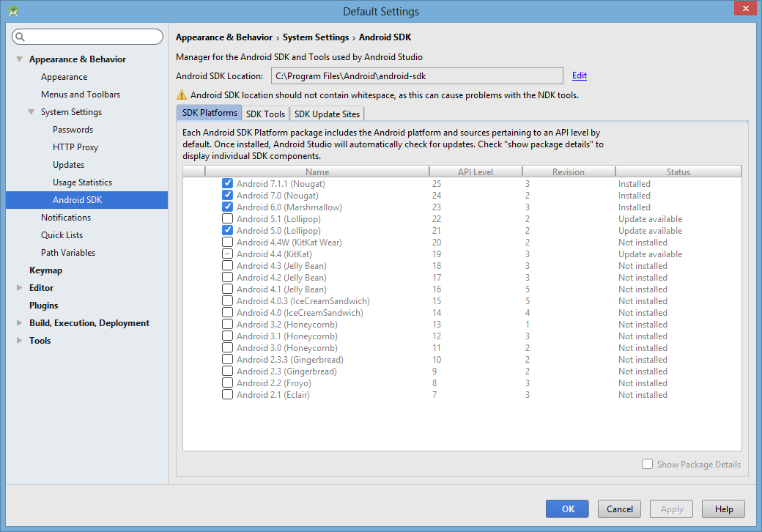Close the Default Settings window
The image size is (762, 532).
[x=745, y=8]
